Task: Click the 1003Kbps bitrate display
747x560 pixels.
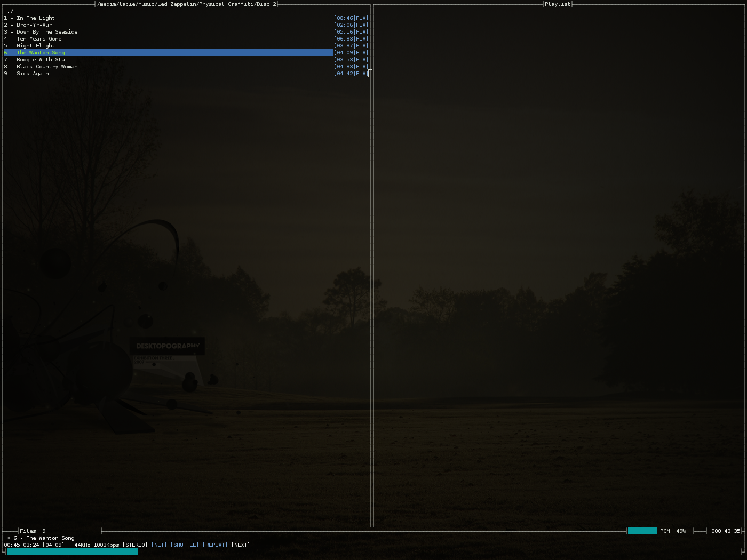Action: coord(106,545)
